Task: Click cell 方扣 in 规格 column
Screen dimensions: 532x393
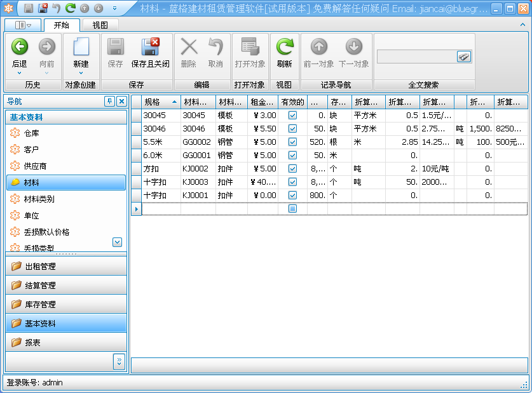Action: click(x=161, y=169)
